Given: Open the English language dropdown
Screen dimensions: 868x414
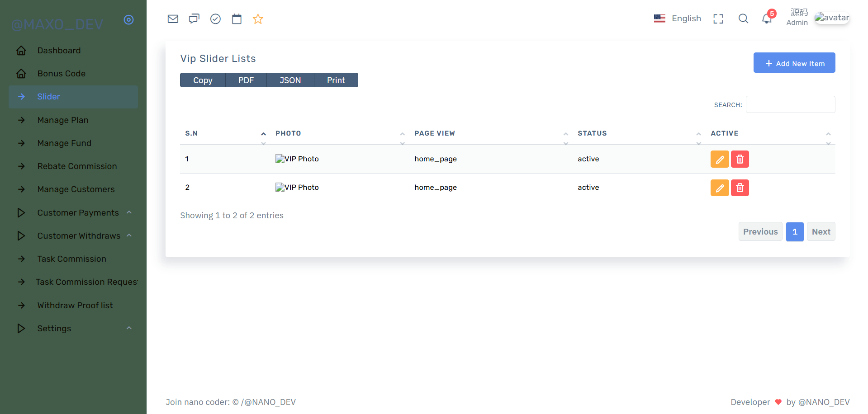Looking at the screenshot, I should coord(678,19).
